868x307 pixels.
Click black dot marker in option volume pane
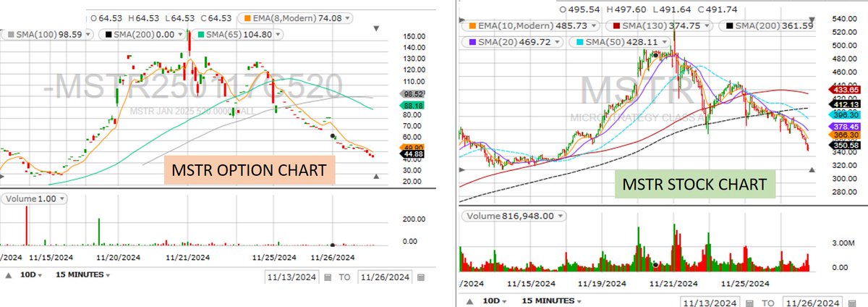333,245
